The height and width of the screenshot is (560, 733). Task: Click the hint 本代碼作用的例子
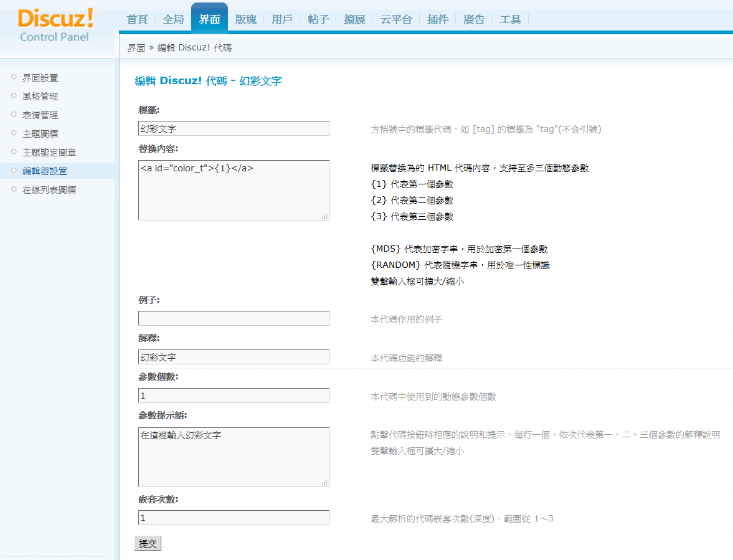(406, 320)
